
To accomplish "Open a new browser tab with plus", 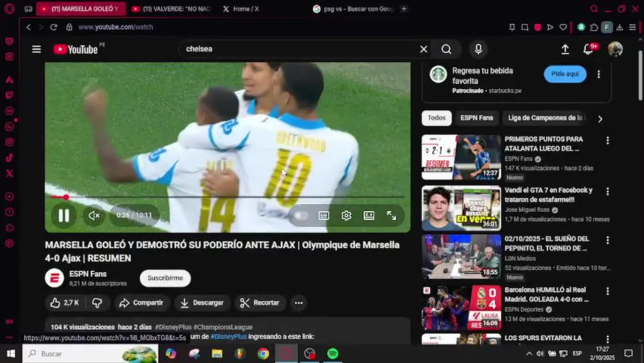I will pos(404,9).
